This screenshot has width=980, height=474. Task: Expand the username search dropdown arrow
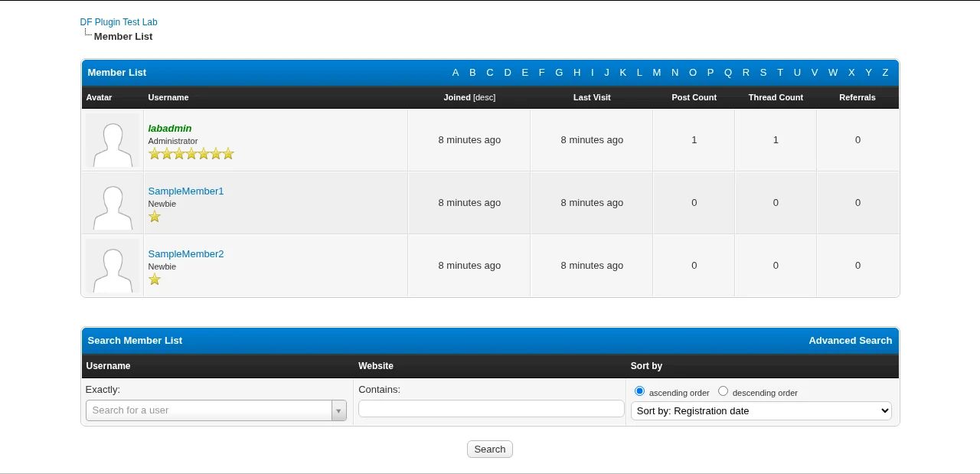[338, 410]
